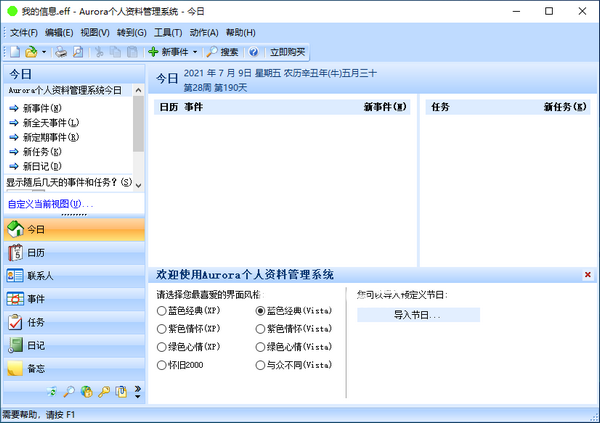Click the Cut scissors icon
Screen dimensions: 600x423
[99, 52]
